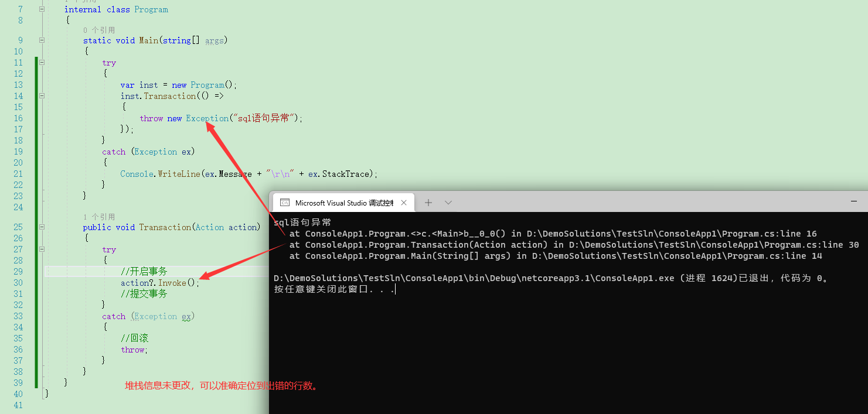Collapse the internal class Program outline box
The width and height of the screenshot is (868, 414).
click(x=42, y=9)
